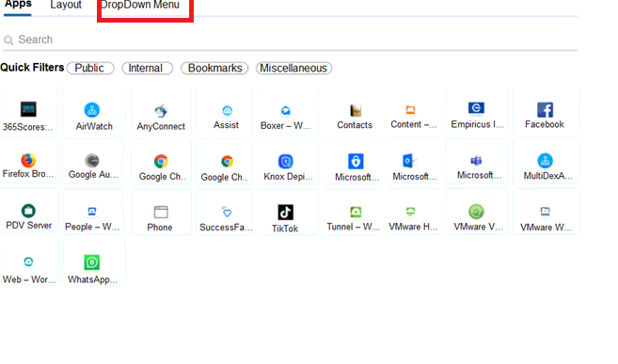Switch to the Apps tab
Image resolution: width=618 pixels, height=364 pixels.
point(18,5)
